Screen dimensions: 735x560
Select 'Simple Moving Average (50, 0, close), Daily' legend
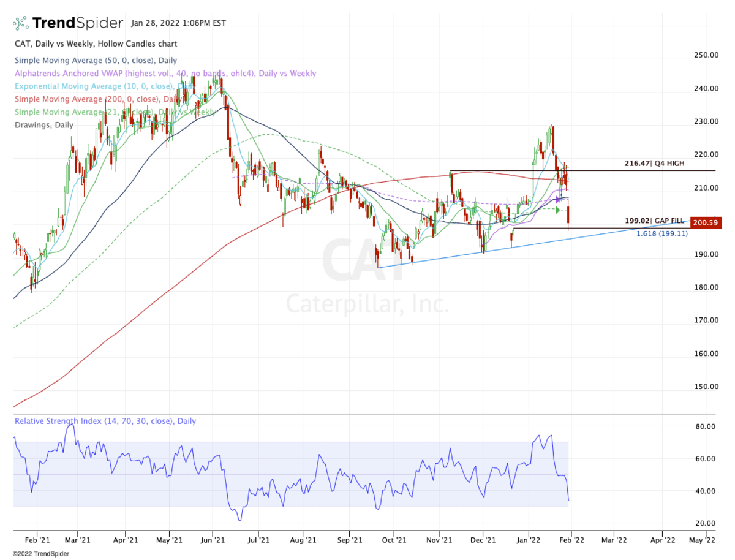(x=96, y=60)
